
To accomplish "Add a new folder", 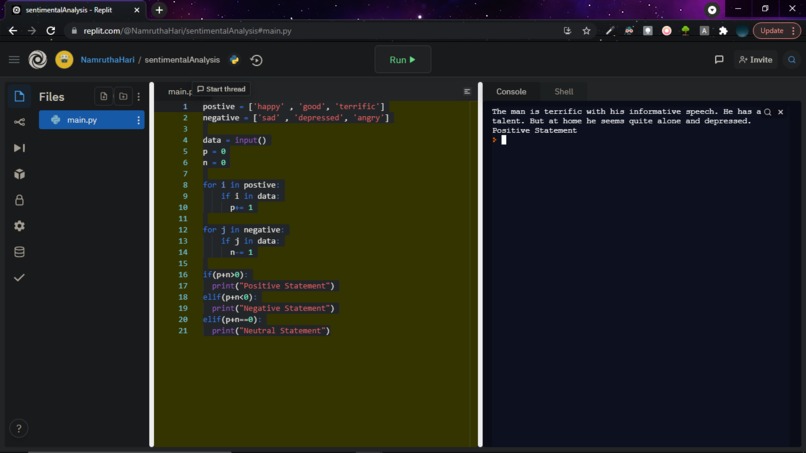I will coord(123,97).
